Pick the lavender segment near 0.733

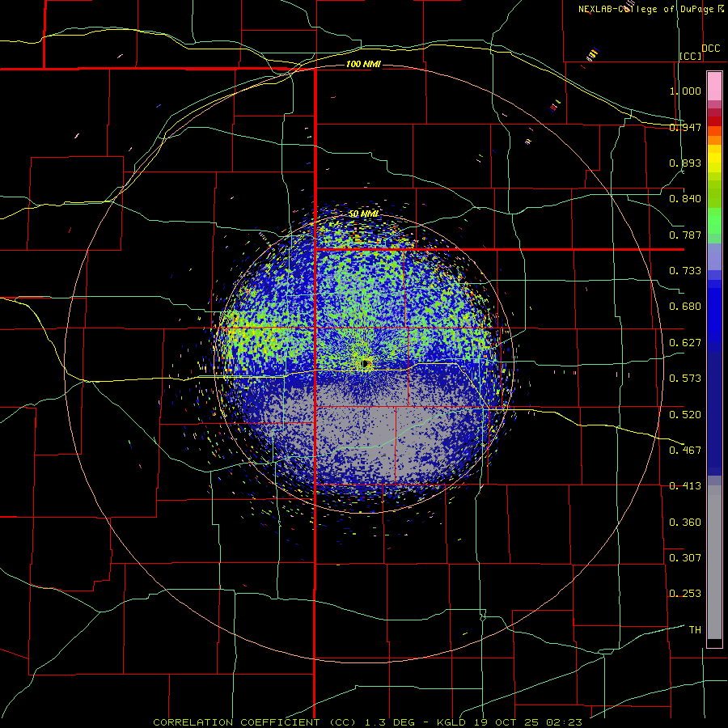click(714, 257)
